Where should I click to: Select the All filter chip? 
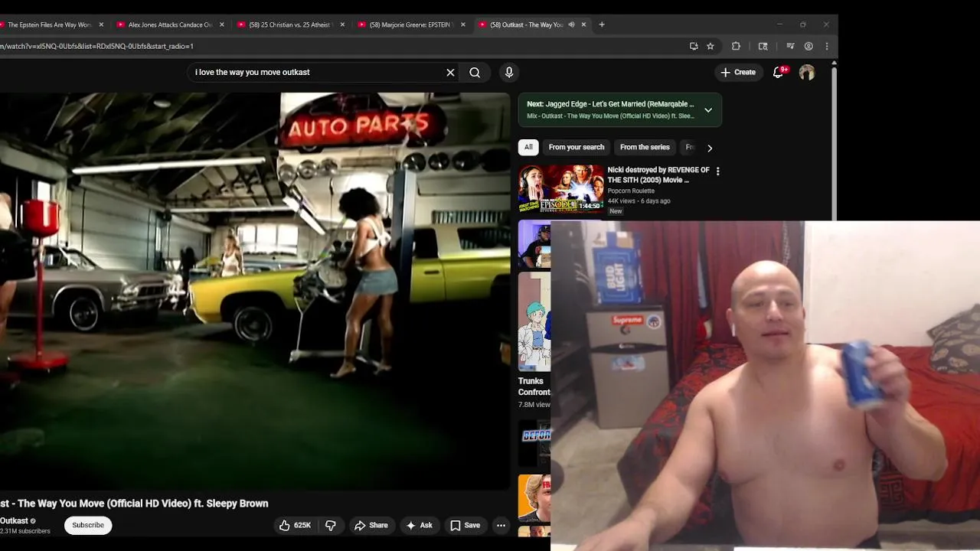(x=528, y=147)
